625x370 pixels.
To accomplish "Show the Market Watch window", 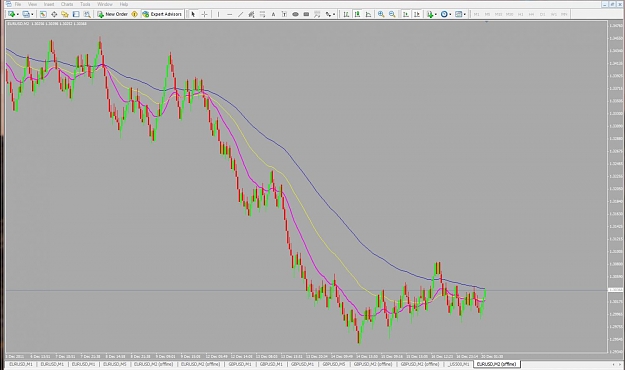I will tap(43, 14).
